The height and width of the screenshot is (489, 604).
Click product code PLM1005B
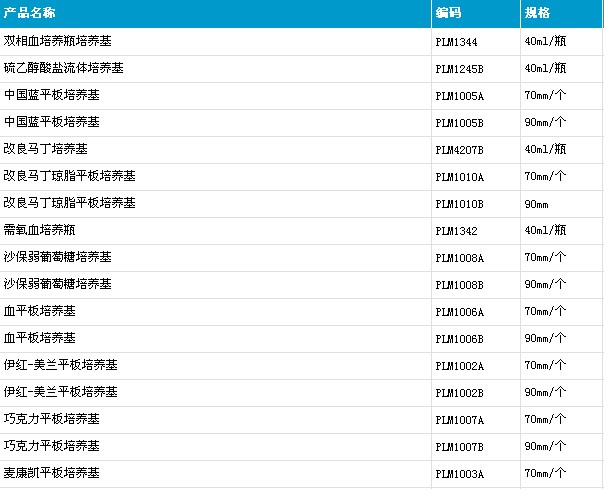pyautogui.click(x=460, y=123)
